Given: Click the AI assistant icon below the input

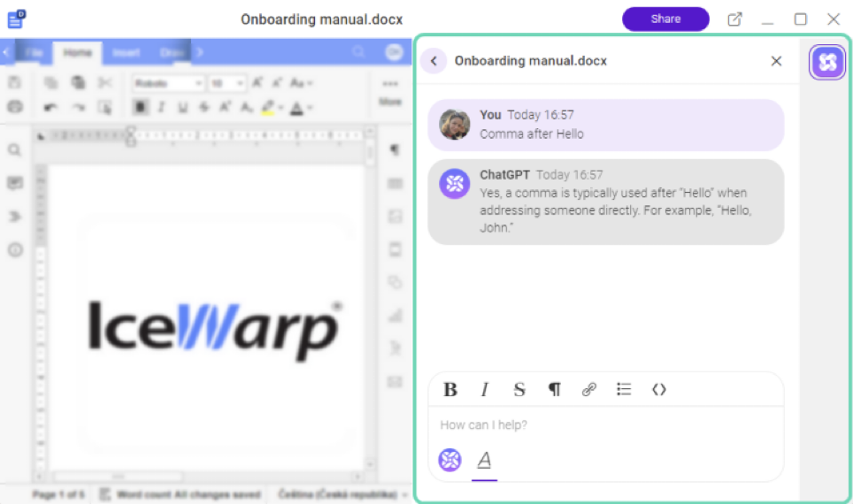Looking at the screenshot, I should (450, 460).
